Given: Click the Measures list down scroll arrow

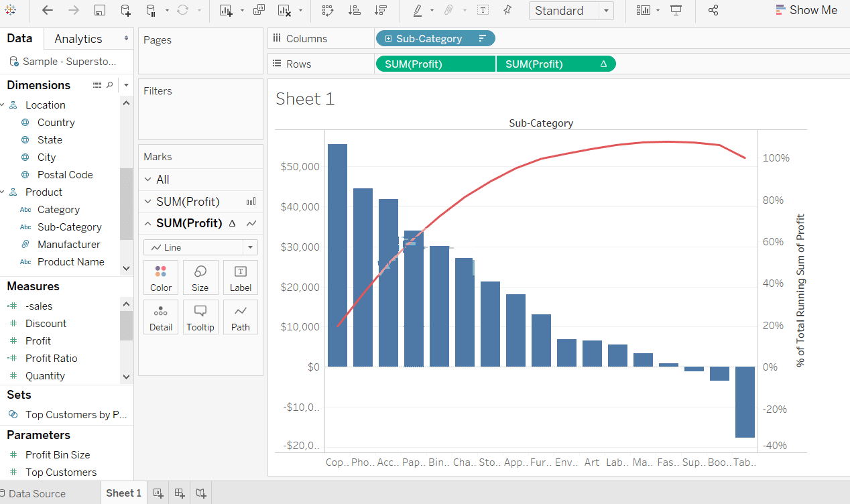Looking at the screenshot, I should click(127, 377).
